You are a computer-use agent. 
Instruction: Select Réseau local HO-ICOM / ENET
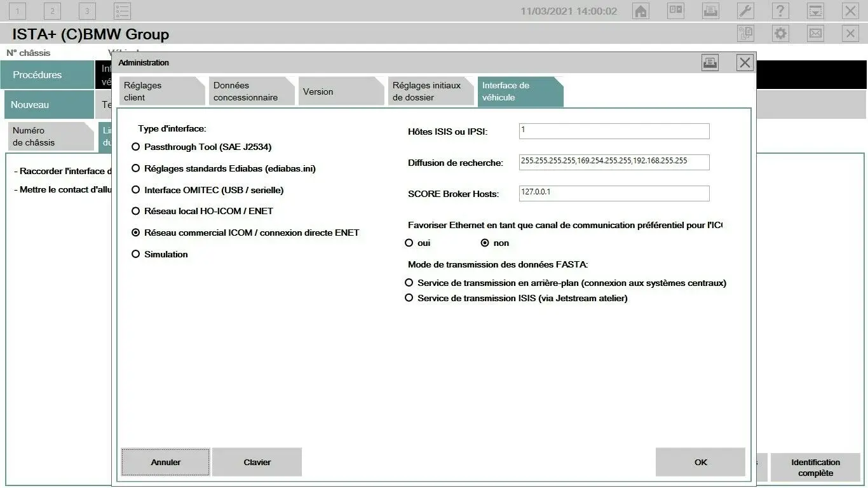(x=135, y=211)
